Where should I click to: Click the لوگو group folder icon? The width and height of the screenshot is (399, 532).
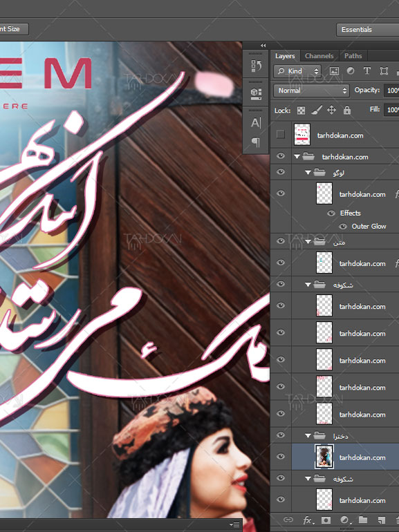pos(319,173)
